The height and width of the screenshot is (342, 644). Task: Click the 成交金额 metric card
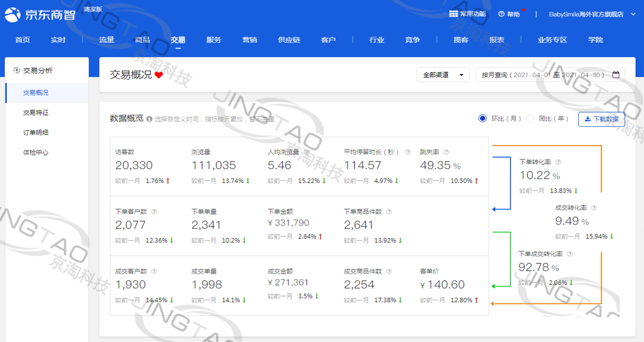click(298, 285)
